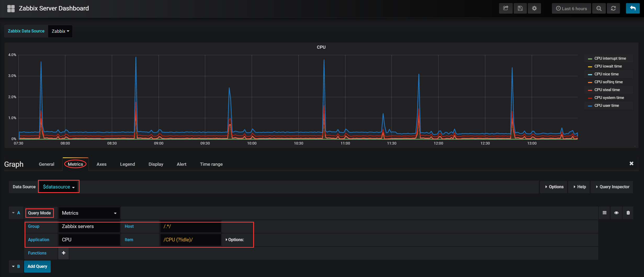This screenshot has height=277, width=644.
Task: Open the Query Mode Metrics dropdown
Action: [89, 213]
